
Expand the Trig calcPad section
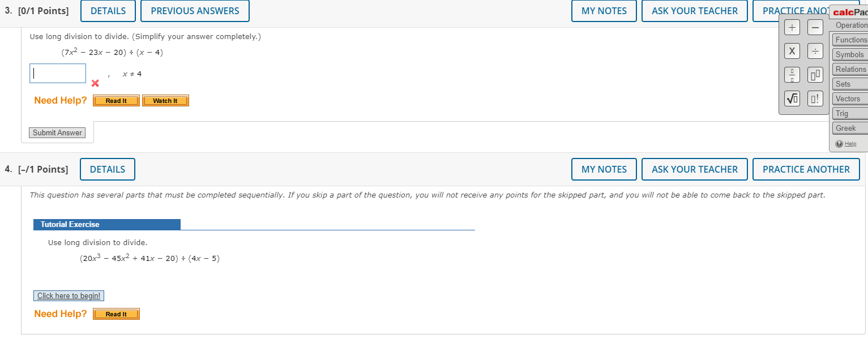(850, 113)
